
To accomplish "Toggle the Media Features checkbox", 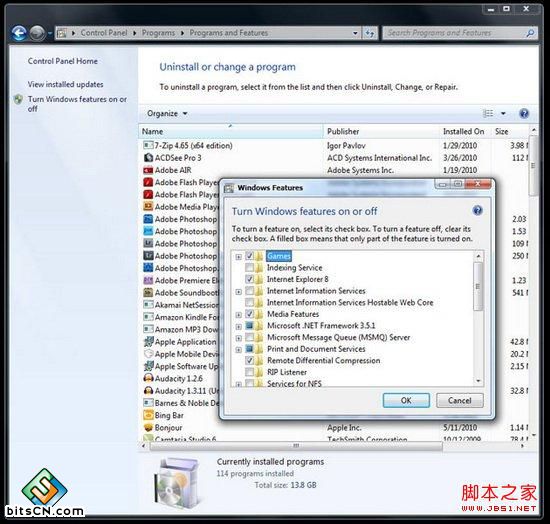I will pos(249,314).
